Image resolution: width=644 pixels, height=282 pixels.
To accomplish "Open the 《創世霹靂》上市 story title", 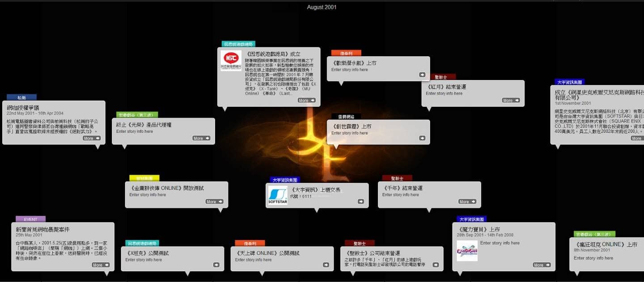I will point(351,126).
